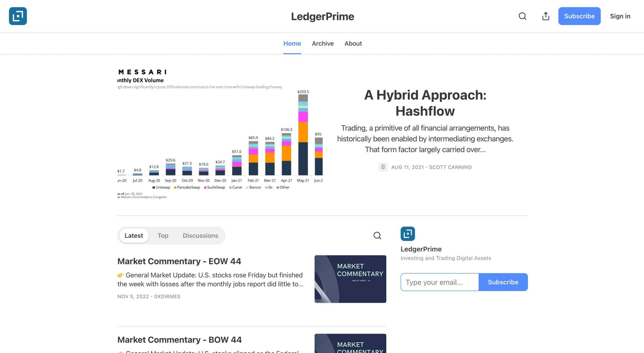
Task: Switch to the Top posts tab
Action: [163, 236]
